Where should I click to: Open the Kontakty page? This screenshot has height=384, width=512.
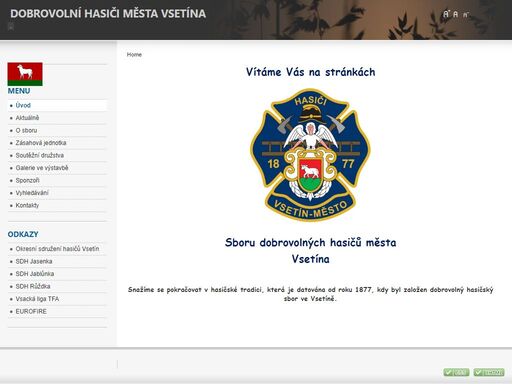pos(27,205)
